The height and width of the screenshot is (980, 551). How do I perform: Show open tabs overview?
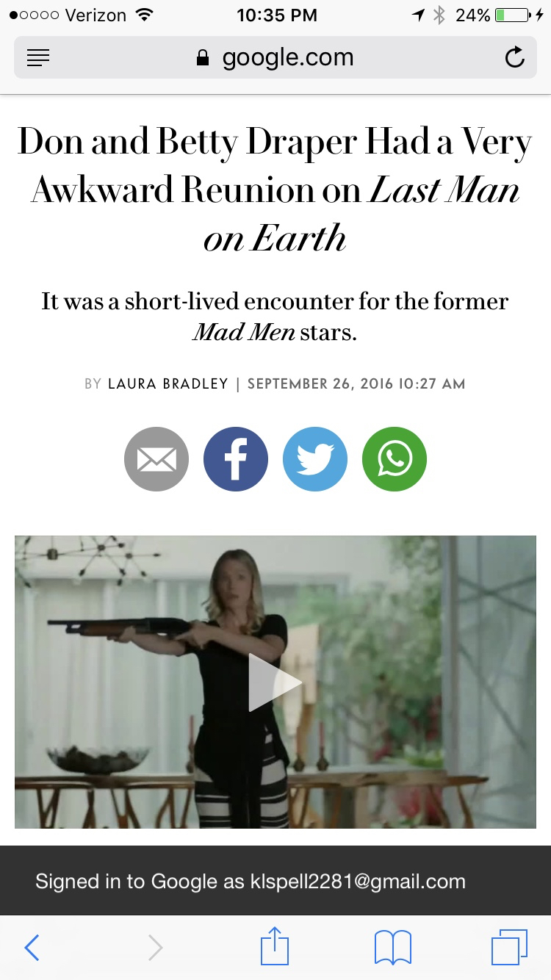pyautogui.click(x=509, y=948)
